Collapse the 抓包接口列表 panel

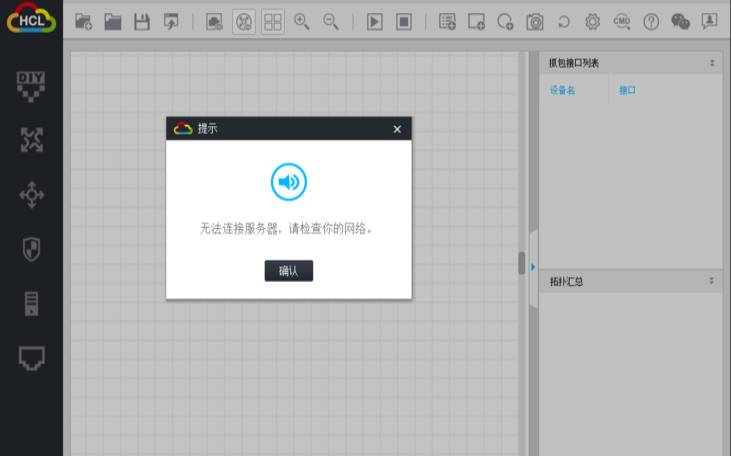tap(712, 63)
